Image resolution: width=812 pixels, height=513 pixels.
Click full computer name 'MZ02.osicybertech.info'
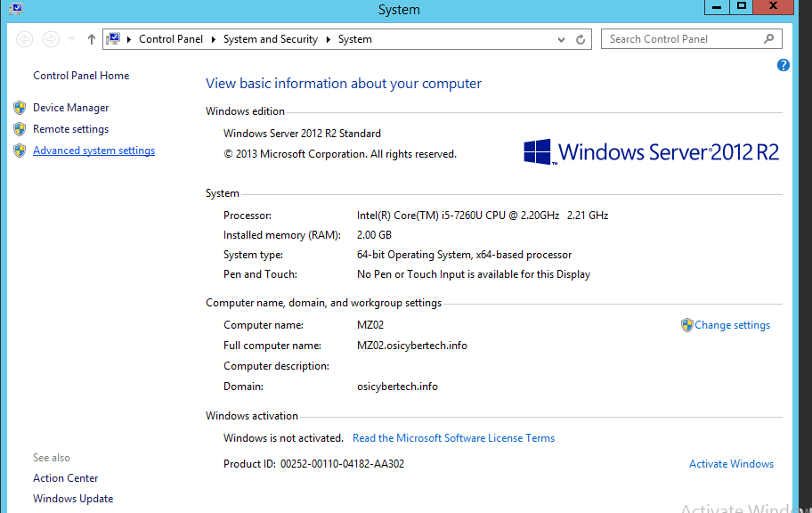tap(411, 346)
